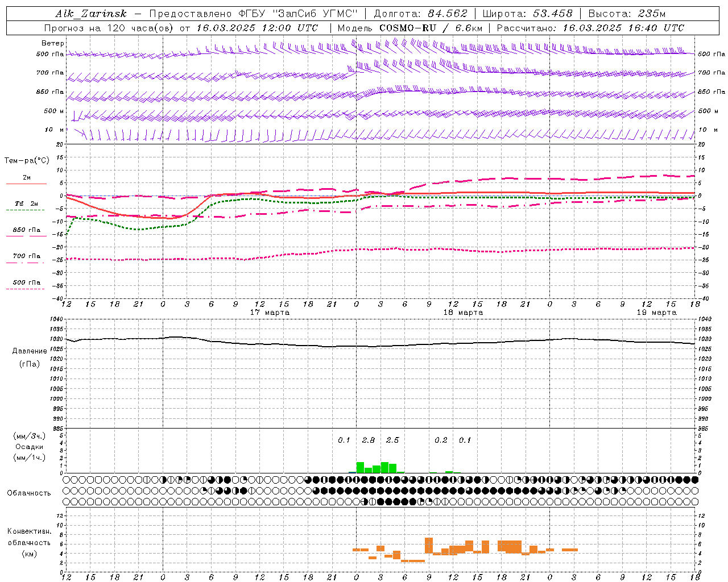
Task: Click the Тем-ра(°C) axis label
Action: (27, 161)
